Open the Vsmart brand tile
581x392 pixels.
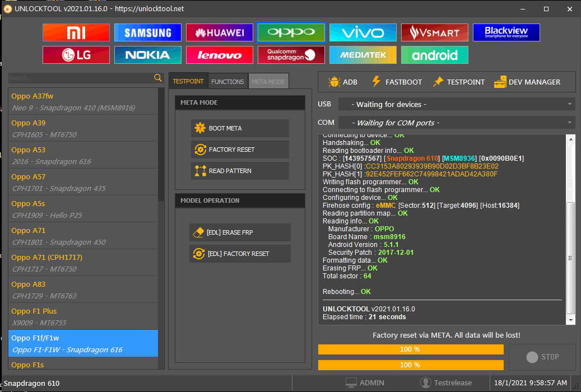coord(435,32)
